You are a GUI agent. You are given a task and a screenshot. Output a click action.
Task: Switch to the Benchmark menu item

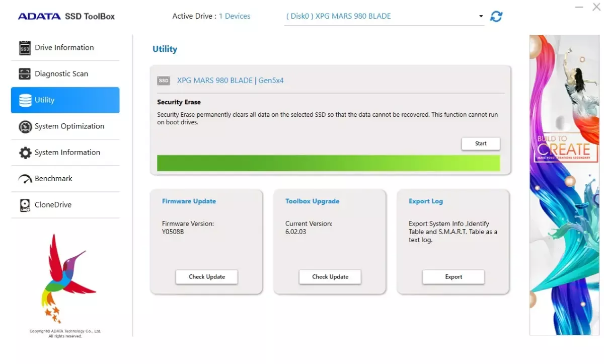(x=53, y=179)
